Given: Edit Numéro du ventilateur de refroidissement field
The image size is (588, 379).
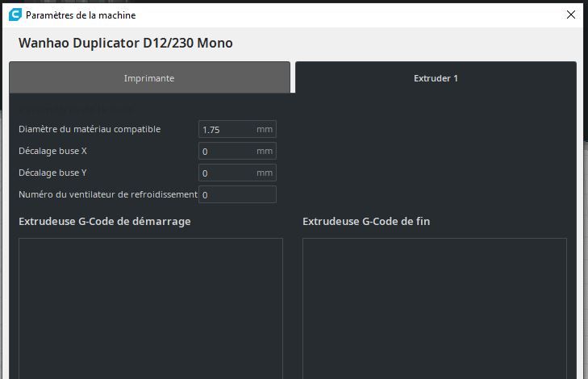Looking at the screenshot, I should click(x=237, y=194).
